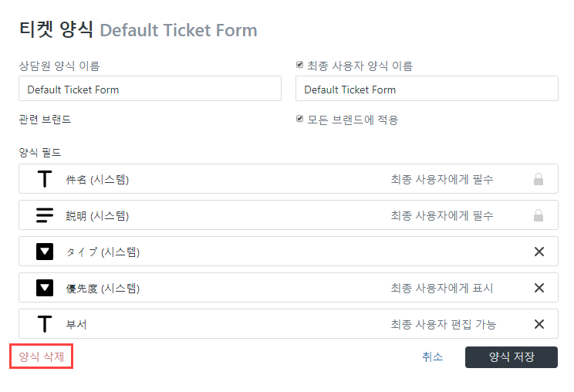Select the 優先度 (시스템) field label
574x392 pixels.
coord(103,288)
